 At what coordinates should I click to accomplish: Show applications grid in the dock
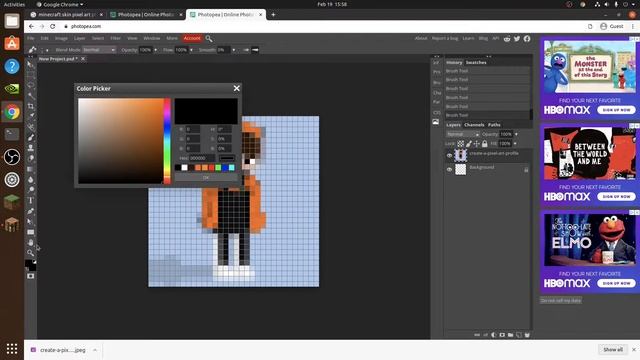pyautogui.click(x=12, y=349)
